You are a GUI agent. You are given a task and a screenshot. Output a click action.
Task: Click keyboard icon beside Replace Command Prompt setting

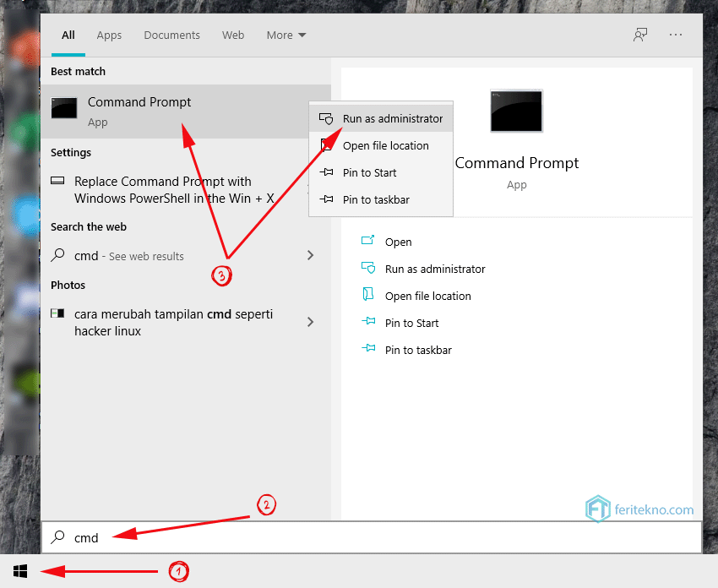57,181
